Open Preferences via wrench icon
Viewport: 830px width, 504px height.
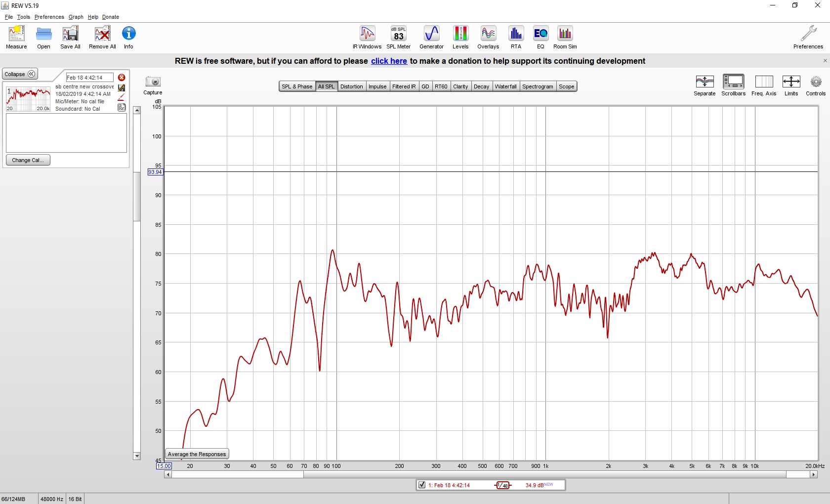(808, 38)
